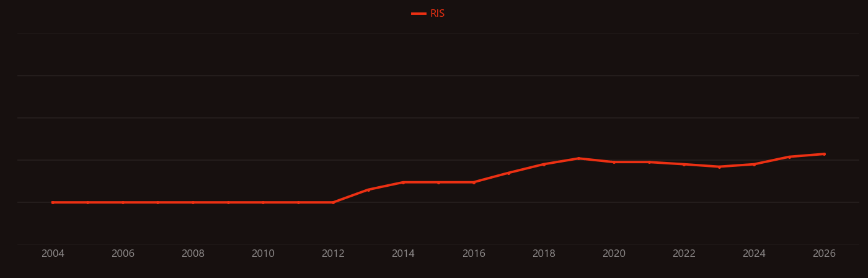The image size is (868, 278).
Task: Click the 2010 x-axis label
Action: pos(263,254)
